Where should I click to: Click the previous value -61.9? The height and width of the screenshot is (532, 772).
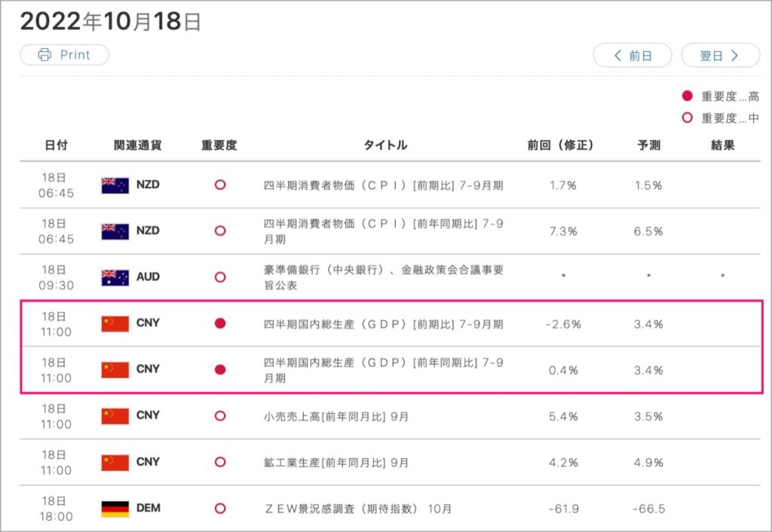coord(563,509)
